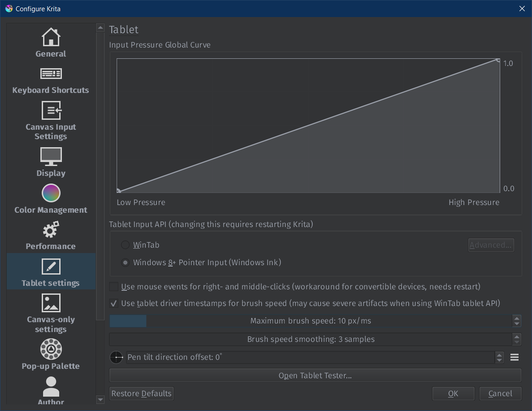Select the Performance gears icon
532x411 pixels.
tap(51, 230)
